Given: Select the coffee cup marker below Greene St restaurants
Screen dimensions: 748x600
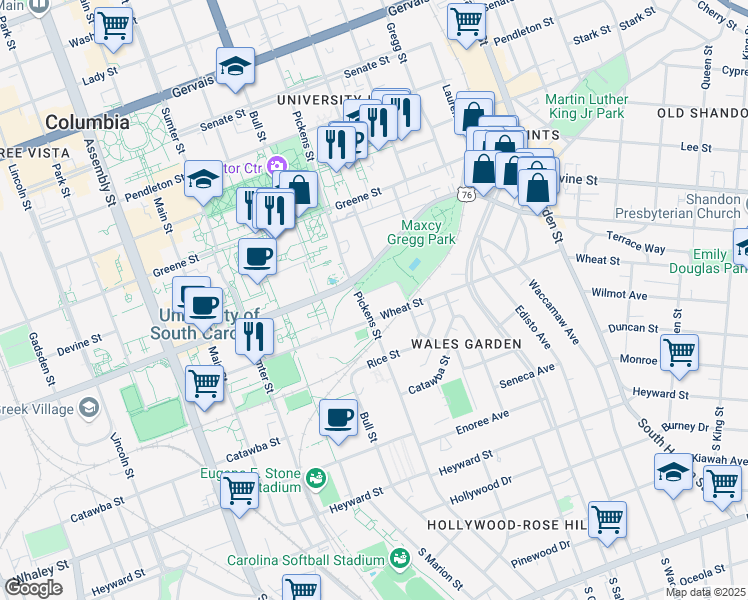Looking at the screenshot, I should 257,258.
